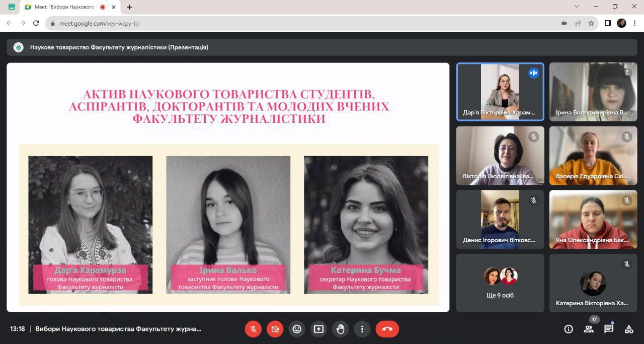
Task: Bookmark this page with the star icon
Action: pyautogui.click(x=591, y=23)
